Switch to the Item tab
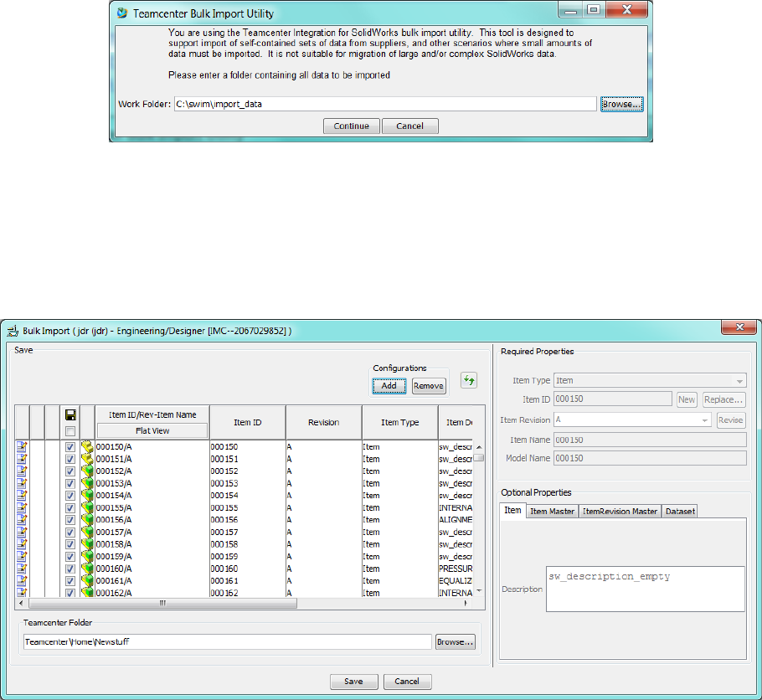The image size is (762, 700). tap(512, 511)
